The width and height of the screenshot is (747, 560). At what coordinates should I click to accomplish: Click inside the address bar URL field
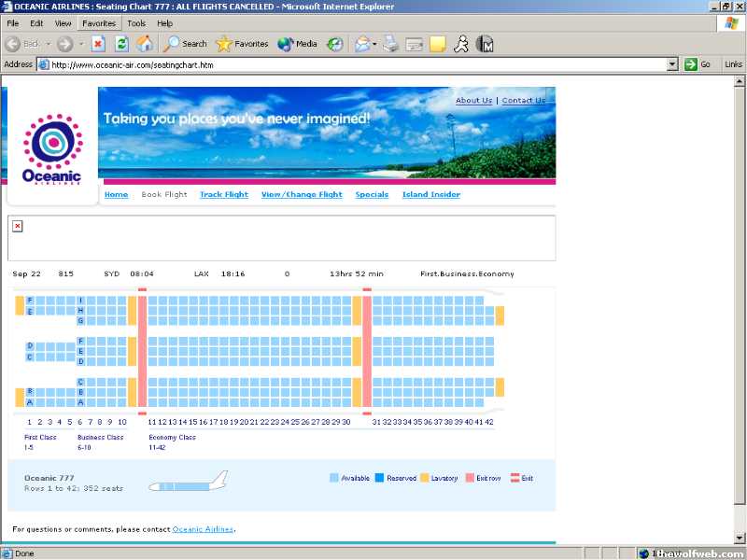(x=355, y=64)
